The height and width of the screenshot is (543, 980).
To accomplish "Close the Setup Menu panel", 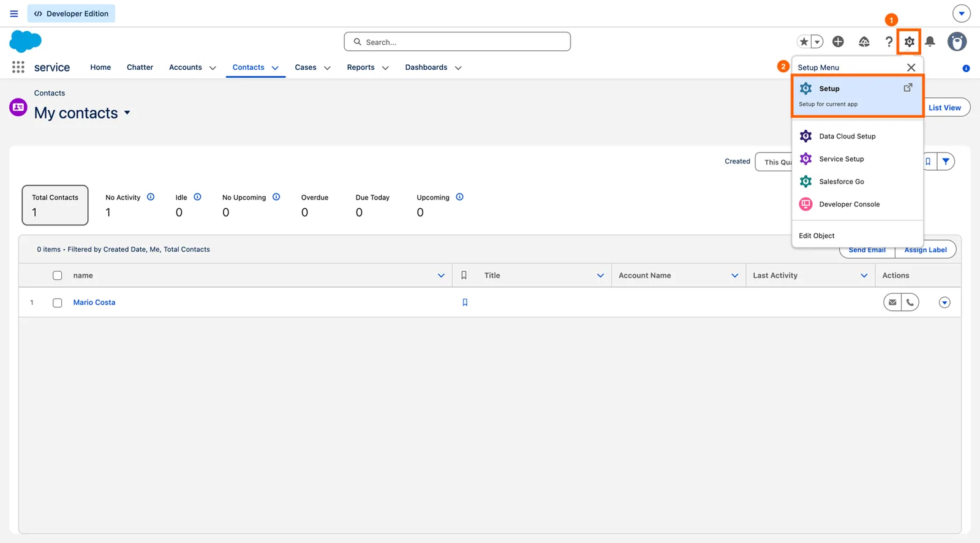I will tap(911, 67).
